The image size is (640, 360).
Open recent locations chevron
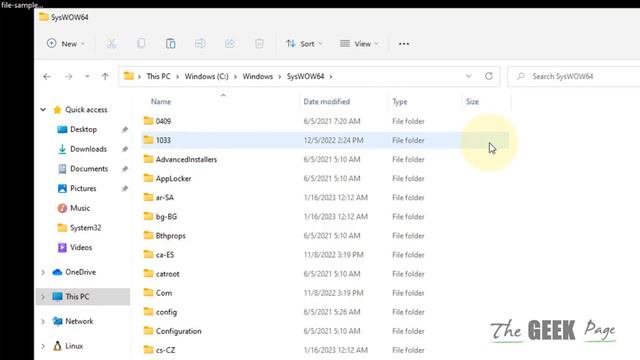(x=87, y=76)
